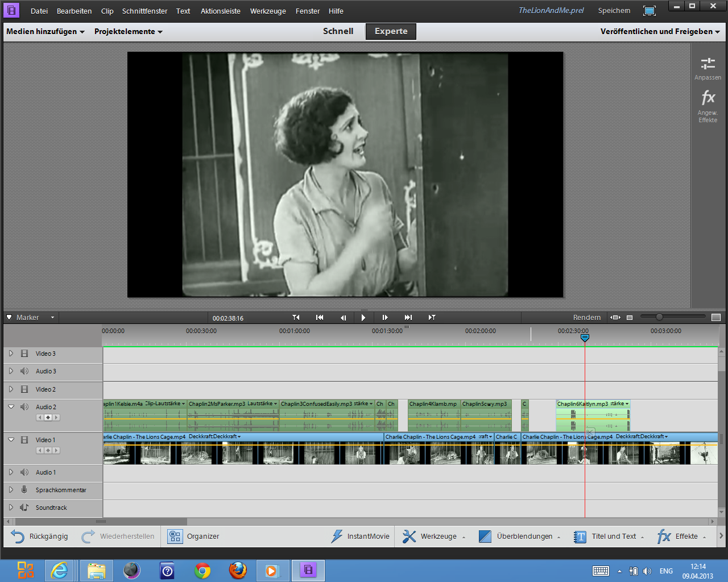Click the Rückgängig undo arrow
The width and height of the screenshot is (728, 582).
point(18,537)
